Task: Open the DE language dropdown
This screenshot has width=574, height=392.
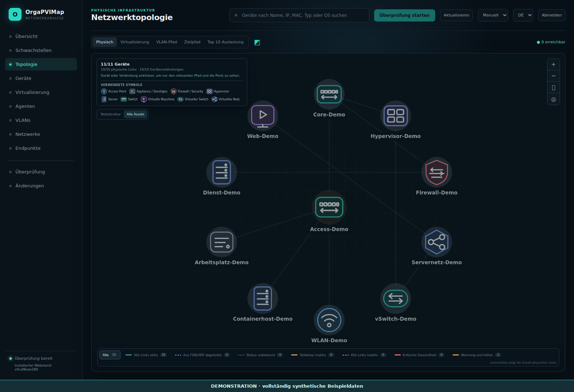Action: click(523, 15)
